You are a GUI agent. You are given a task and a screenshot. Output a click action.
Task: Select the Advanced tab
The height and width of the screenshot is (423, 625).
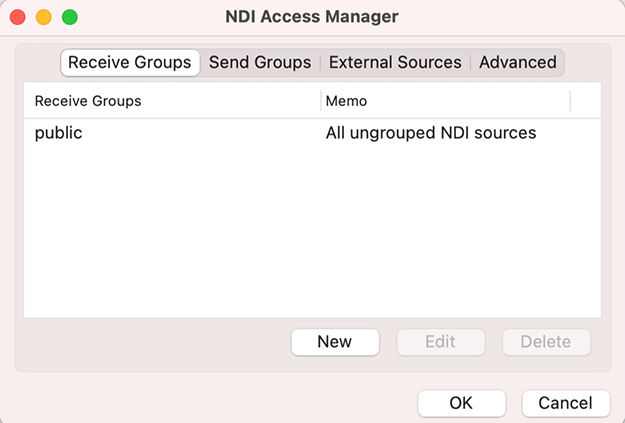pyautogui.click(x=517, y=62)
